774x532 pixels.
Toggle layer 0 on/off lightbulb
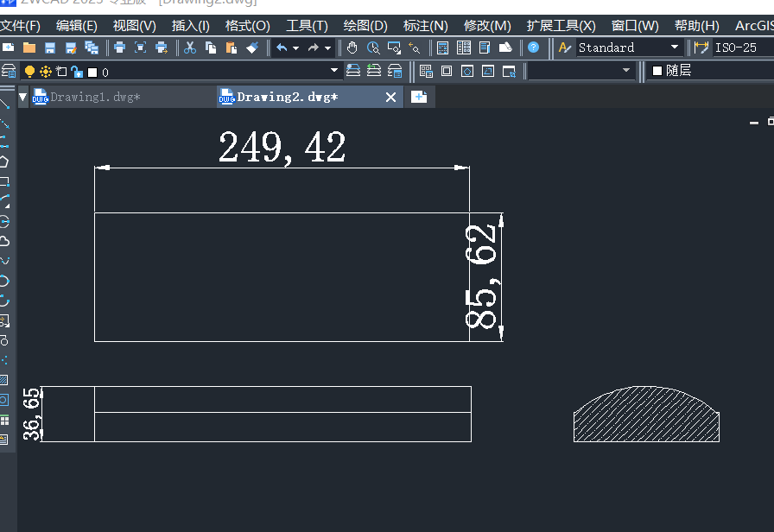coord(29,72)
